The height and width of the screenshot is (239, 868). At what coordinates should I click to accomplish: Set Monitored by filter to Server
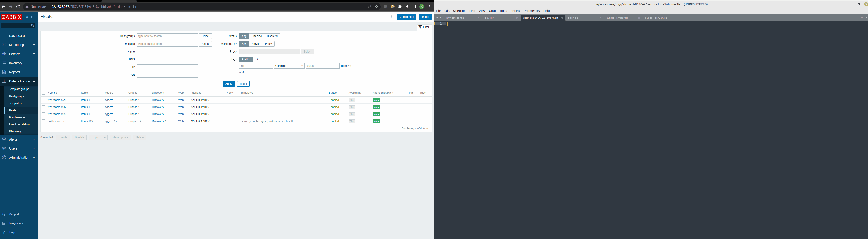(256, 44)
